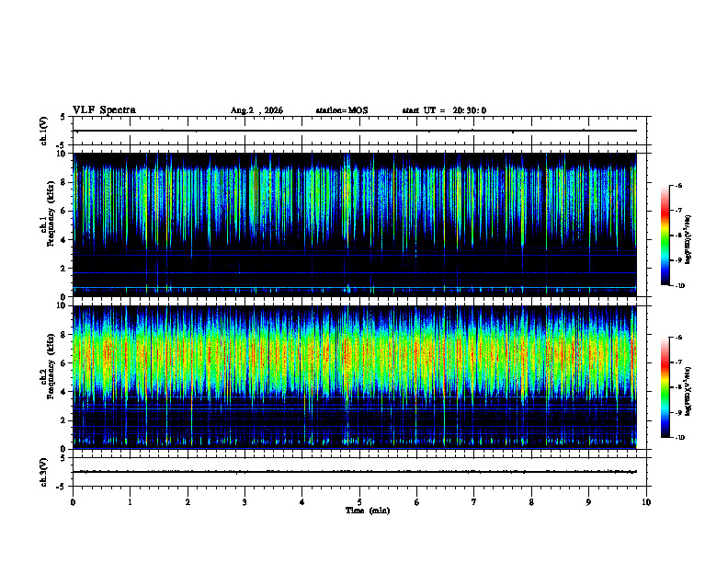
Task: Click the time axis tick label "8"
Action: click(x=531, y=502)
